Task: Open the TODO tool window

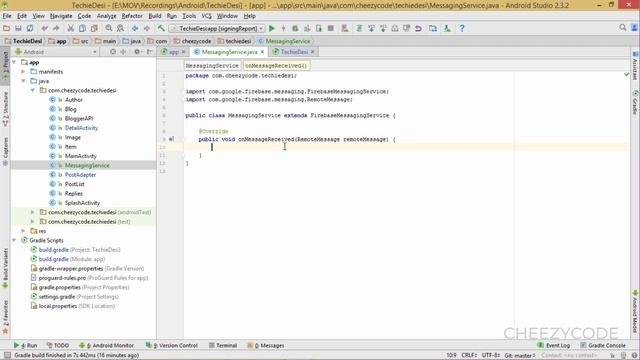Action: click(x=58, y=345)
